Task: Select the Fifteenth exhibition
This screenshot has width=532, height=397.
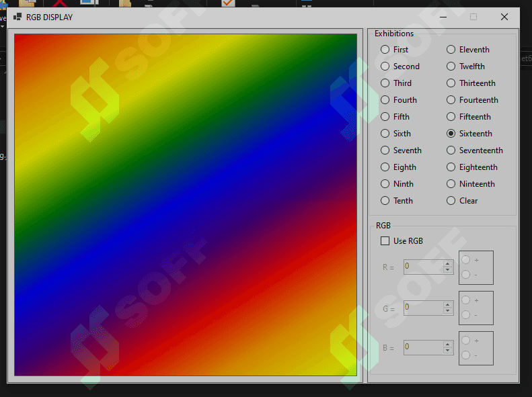Action: pyautogui.click(x=451, y=116)
